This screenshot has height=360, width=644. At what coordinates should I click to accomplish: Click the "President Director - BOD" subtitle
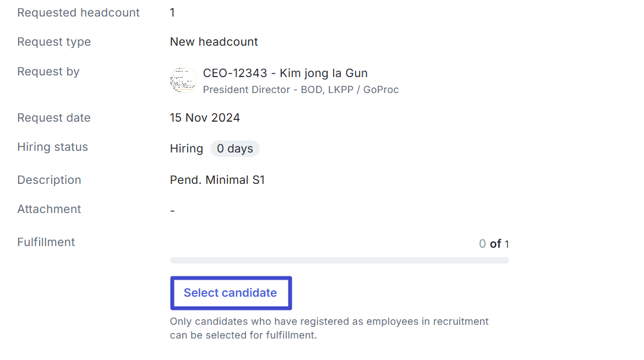pyautogui.click(x=301, y=90)
